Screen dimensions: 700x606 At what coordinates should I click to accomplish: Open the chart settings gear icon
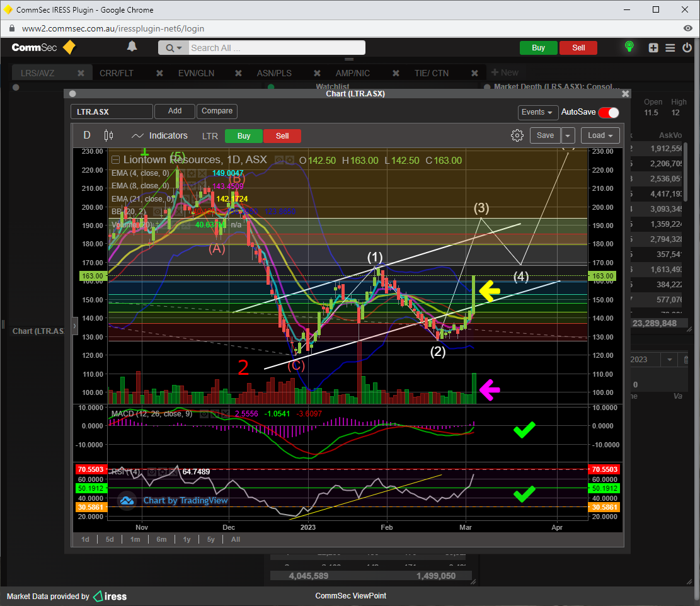517,135
